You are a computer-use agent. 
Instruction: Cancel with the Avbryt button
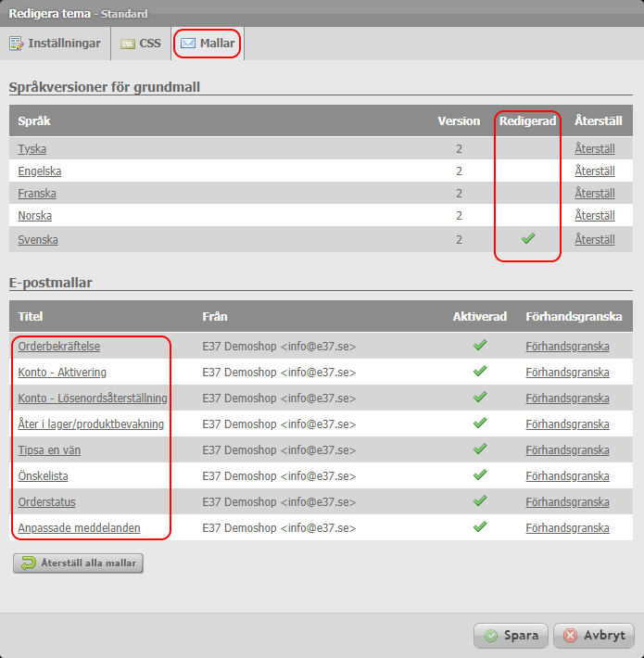594,636
